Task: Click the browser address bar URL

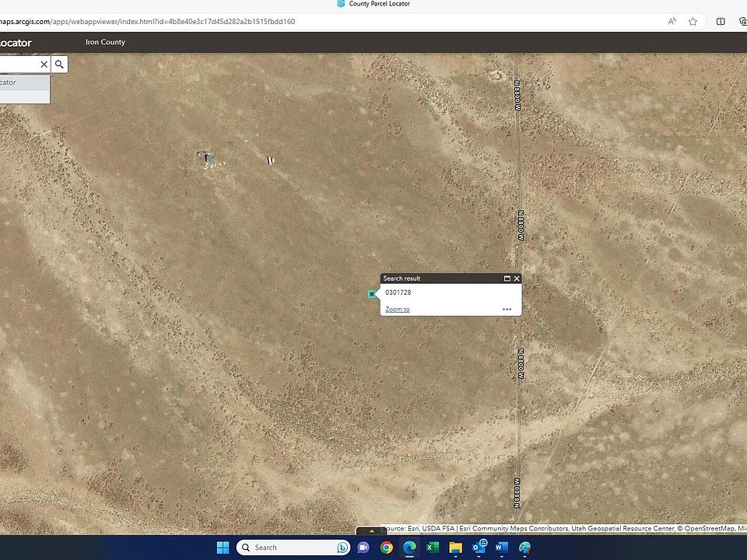Action: click(148, 22)
